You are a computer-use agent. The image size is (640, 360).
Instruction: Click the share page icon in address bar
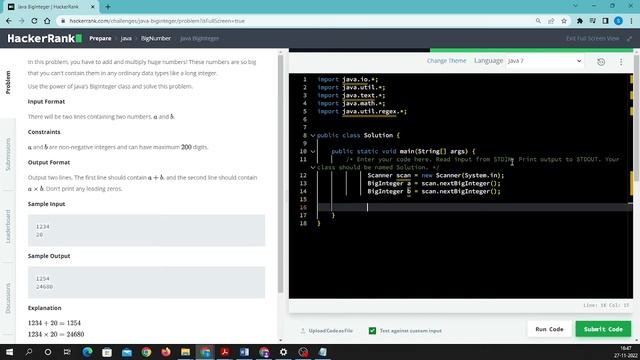[551, 21]
